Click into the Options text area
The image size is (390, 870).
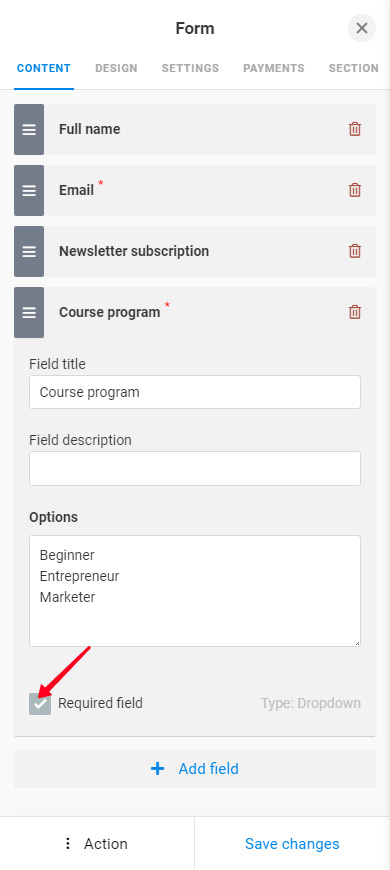click(195, 591)
